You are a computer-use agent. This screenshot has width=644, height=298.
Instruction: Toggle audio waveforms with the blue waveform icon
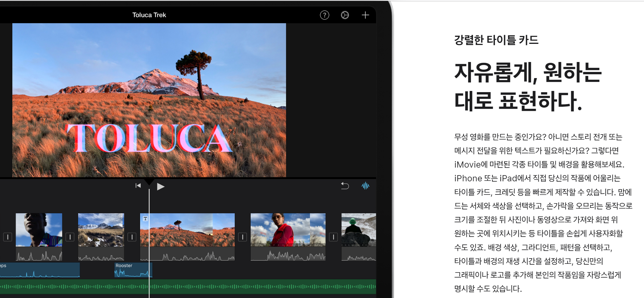[365, 186]
